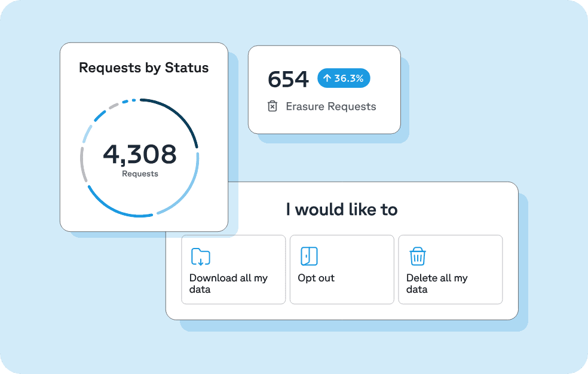Click the 36.3% increase badge

coord(344,78)
